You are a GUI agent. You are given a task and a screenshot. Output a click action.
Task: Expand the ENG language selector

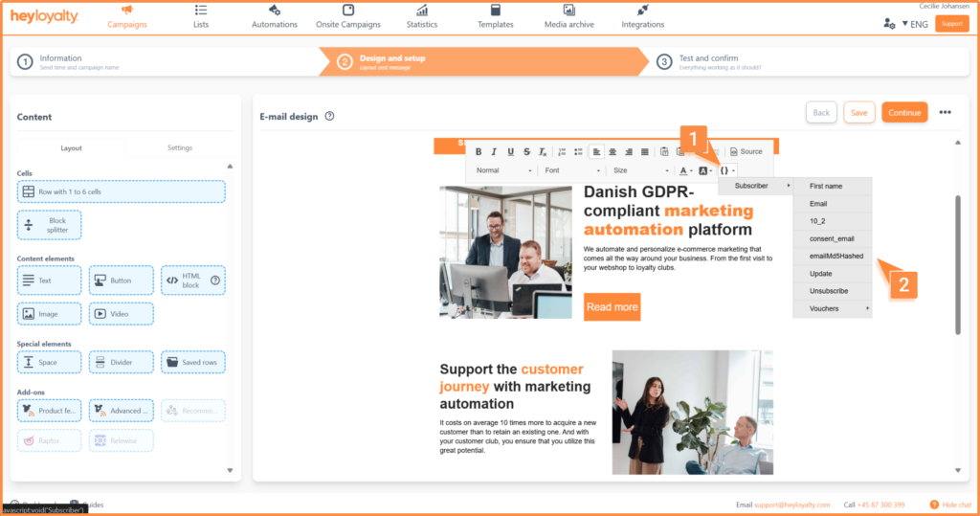[914, 24]
